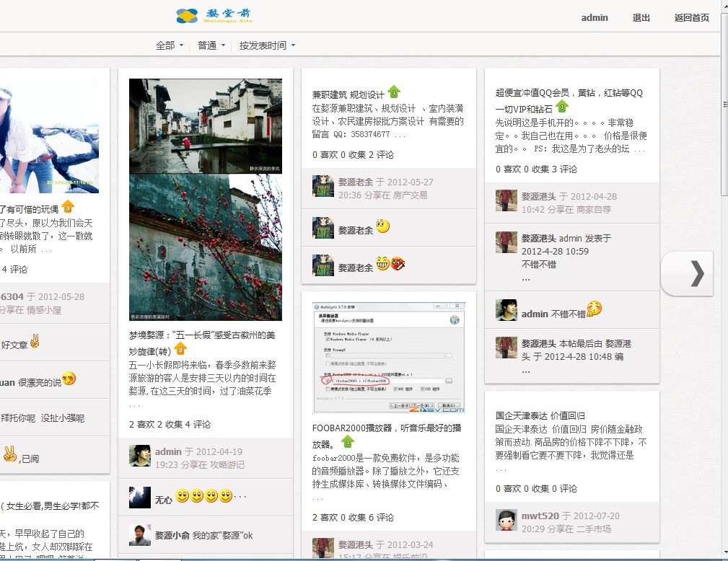
Task: Open the plum blossom wall photo
Action: point(205,247)
